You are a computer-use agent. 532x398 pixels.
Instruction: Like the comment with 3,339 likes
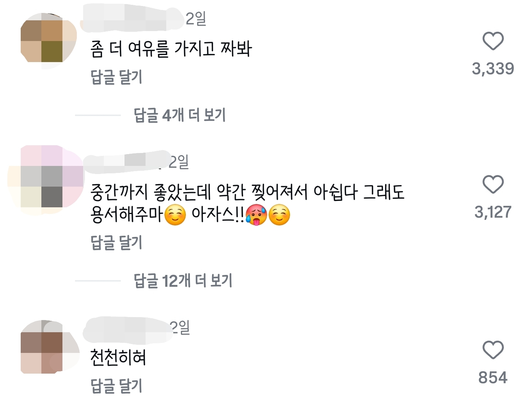493,41
